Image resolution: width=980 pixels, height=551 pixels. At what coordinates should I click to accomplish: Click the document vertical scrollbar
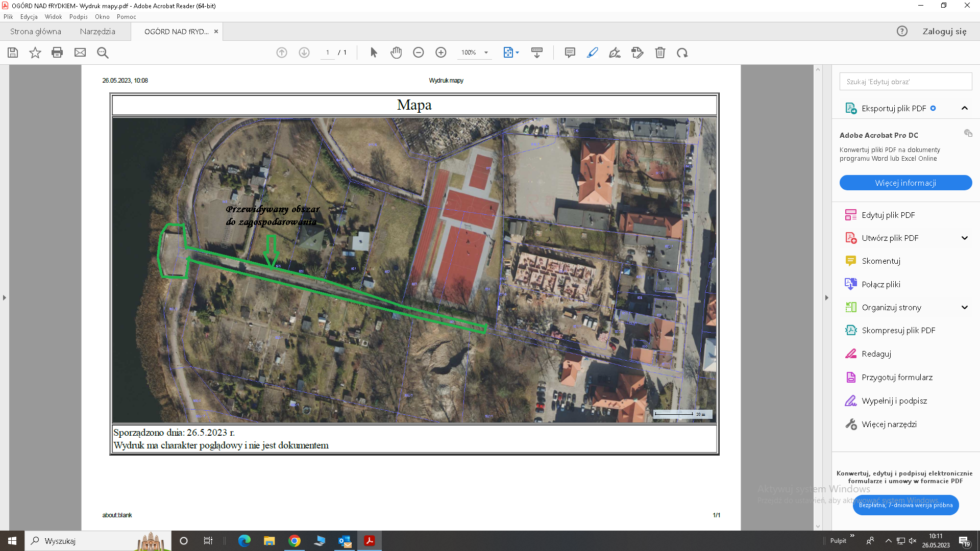(x=818, y=297)
